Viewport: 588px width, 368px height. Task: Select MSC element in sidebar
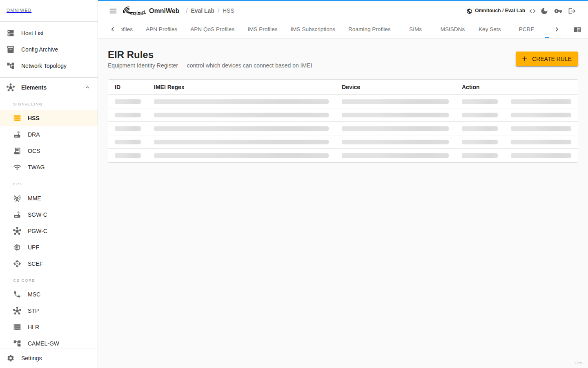coord(49,294)
